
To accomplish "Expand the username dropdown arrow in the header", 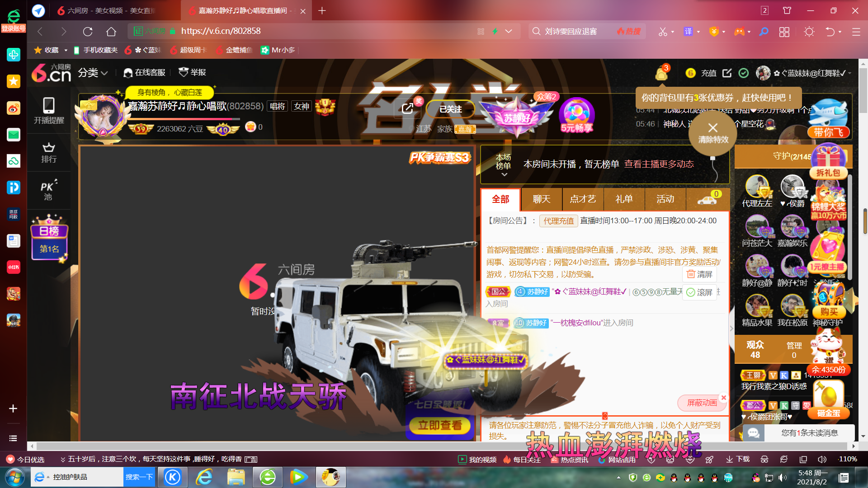I will [x=850, y=73].
